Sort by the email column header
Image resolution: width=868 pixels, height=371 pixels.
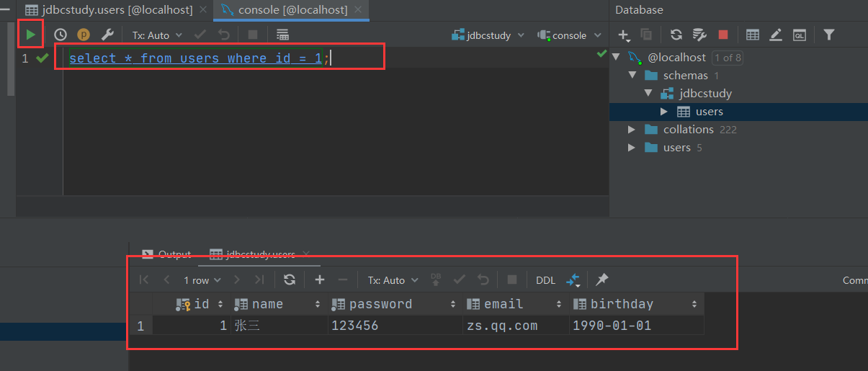pyautogui.click(x=515, y=304)
